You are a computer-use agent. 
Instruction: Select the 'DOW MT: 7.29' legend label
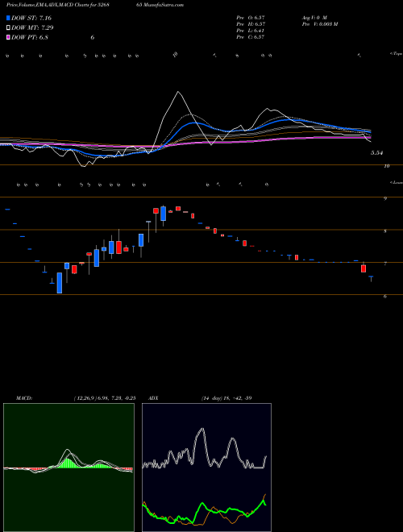tap(32, 28)
